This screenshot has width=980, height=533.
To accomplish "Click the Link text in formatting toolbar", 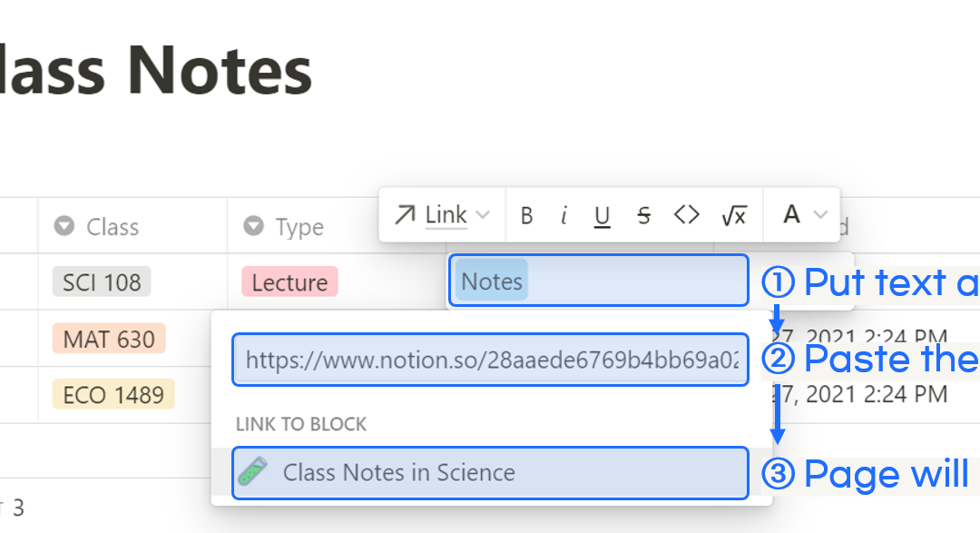I will pos(446,215).
